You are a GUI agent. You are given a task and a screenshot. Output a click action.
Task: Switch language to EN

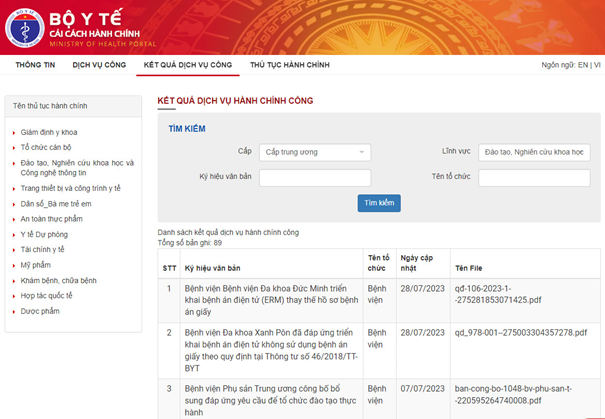click(x=582, y=65)
